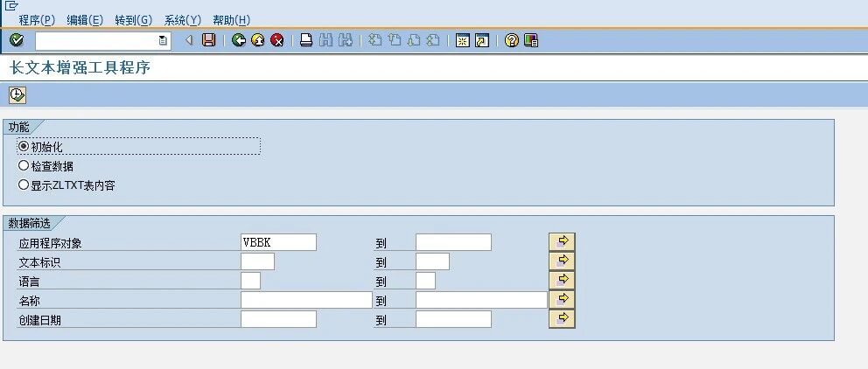Screen dimensions: 868x369
Task: Select the 初始化 radio button
Action: (24, 147)
